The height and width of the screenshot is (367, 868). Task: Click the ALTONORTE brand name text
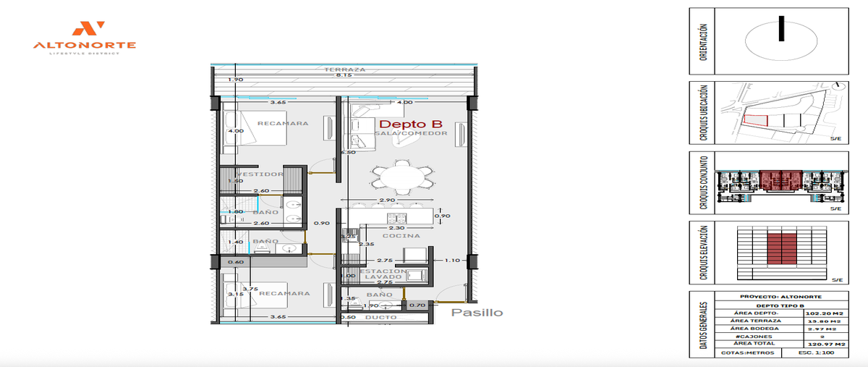point(85,46)
